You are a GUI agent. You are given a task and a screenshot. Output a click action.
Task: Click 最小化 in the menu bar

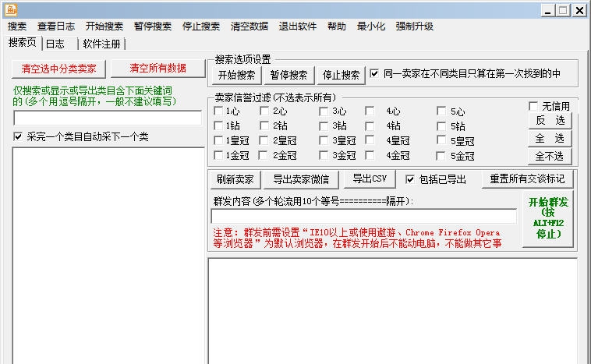[371, 27]
